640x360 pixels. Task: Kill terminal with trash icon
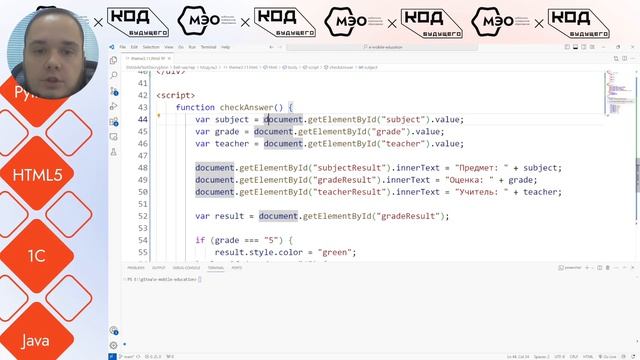click(608, 268)
